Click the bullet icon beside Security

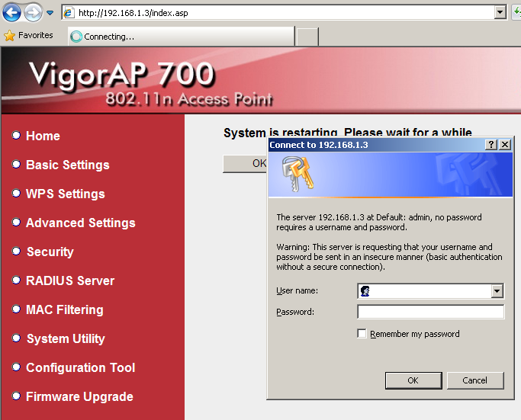pyautogui.click(x=16, y=251)
